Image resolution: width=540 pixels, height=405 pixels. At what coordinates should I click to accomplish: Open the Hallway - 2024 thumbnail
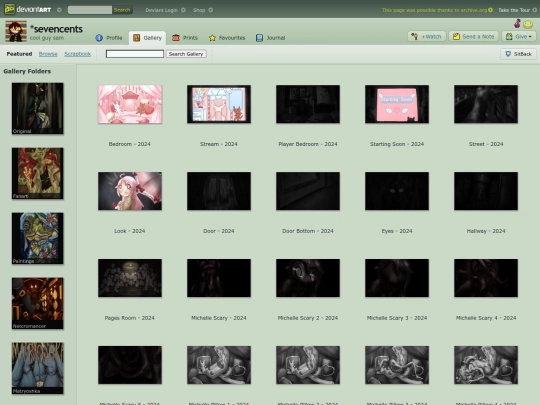coord(486,191)
